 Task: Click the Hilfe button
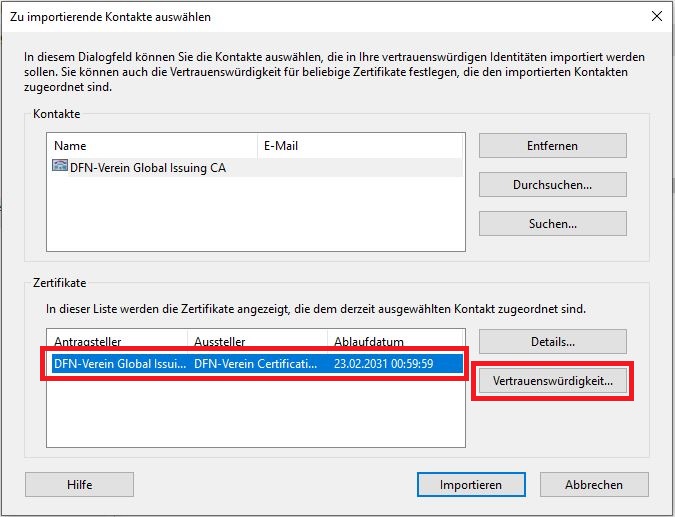click(79, 485)
